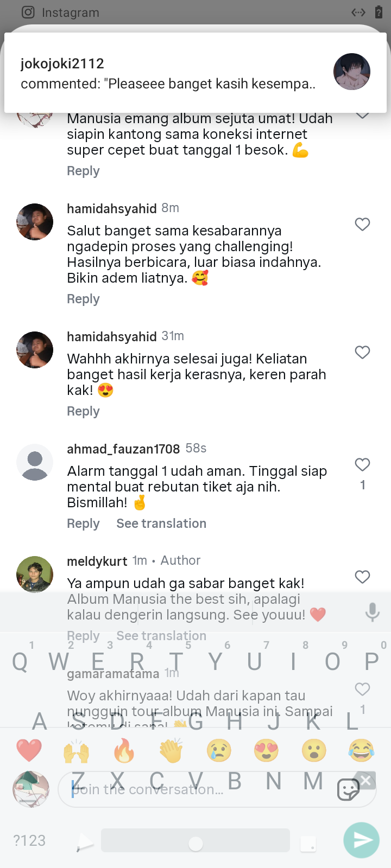Open jokojoki2112 comment notification banner

tap(195, 73)
